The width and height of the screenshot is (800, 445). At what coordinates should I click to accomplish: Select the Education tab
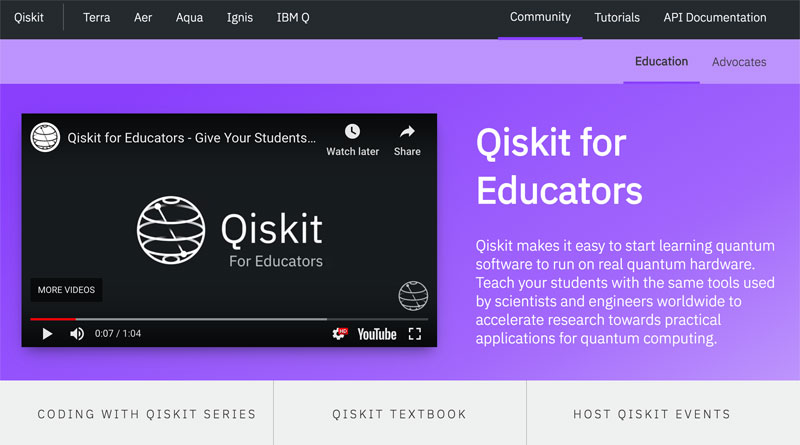pyautogui.click(x=661, y=62)
